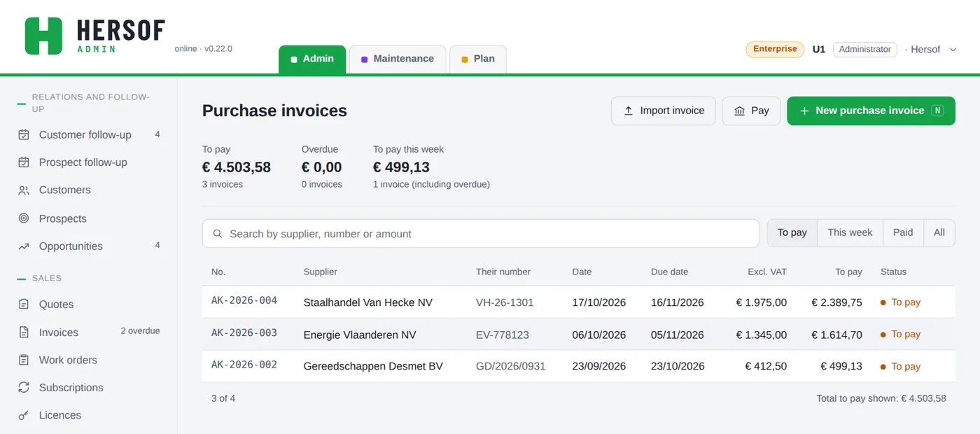Click the Excl. VAT column header
This screenshot has height=434, width=980.
point(767,272)
